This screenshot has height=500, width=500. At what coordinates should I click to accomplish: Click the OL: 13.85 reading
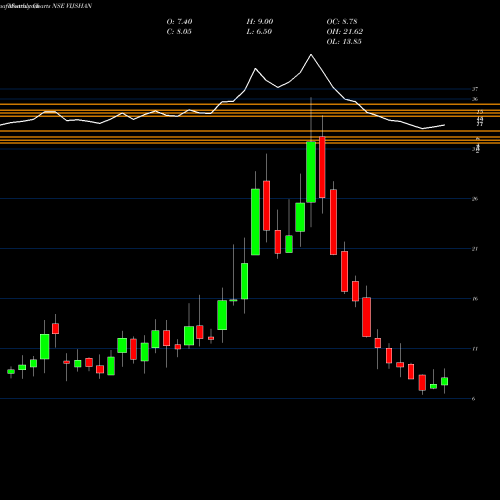[x=344, y=42]
